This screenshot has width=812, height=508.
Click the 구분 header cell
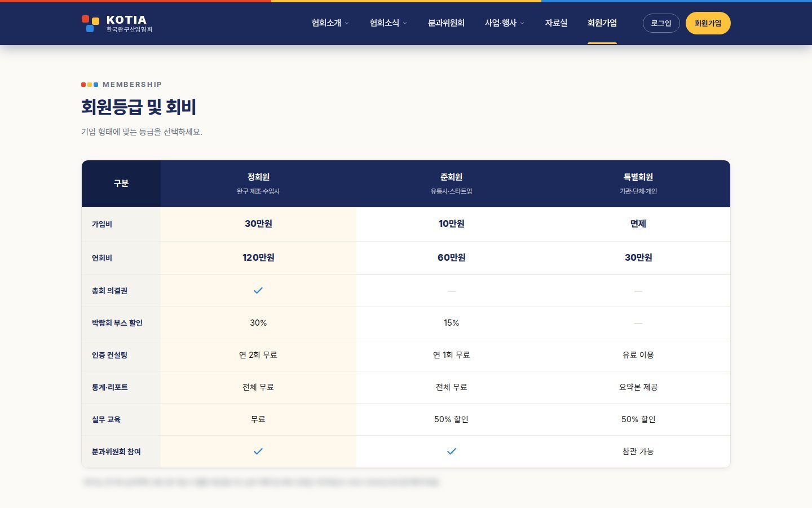pyautogui.click(x=121, y=183)
